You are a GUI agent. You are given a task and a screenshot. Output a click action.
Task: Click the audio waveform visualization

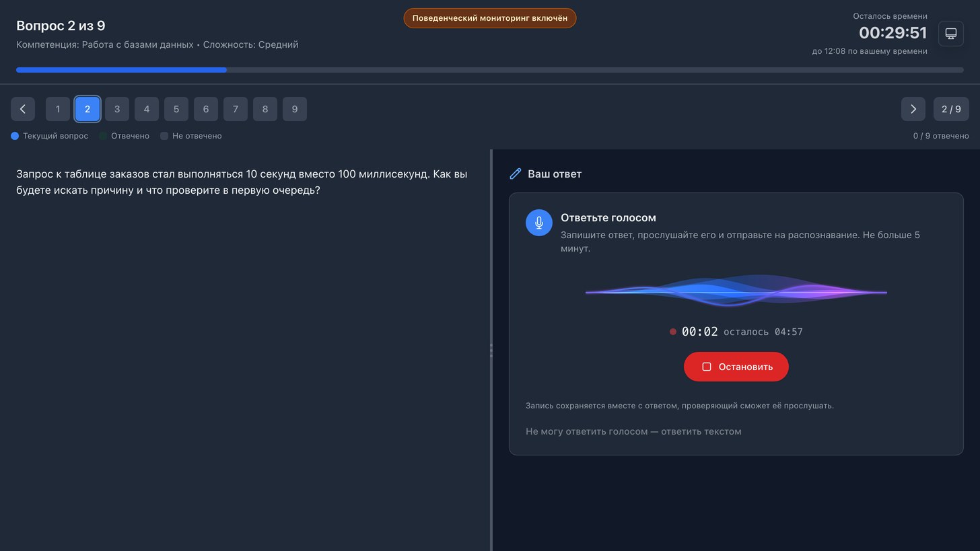click(736, 292)
